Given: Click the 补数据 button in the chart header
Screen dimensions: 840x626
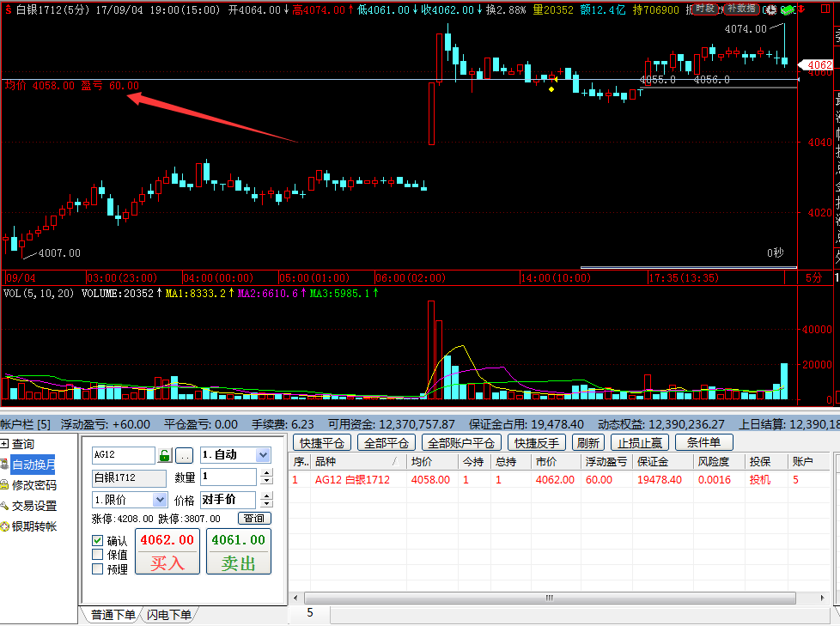Looking at the screenshot, I should 741,9.
